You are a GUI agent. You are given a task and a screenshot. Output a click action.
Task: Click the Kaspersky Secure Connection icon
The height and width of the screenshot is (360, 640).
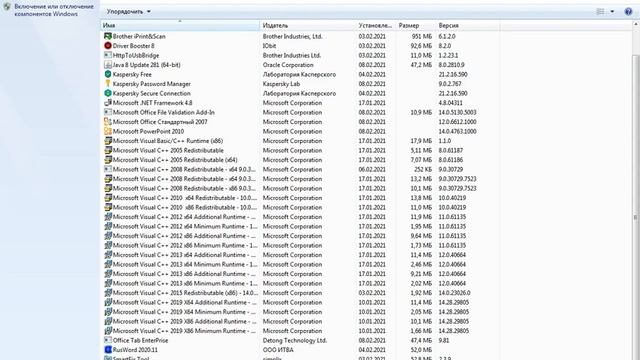tap(108, 93)
